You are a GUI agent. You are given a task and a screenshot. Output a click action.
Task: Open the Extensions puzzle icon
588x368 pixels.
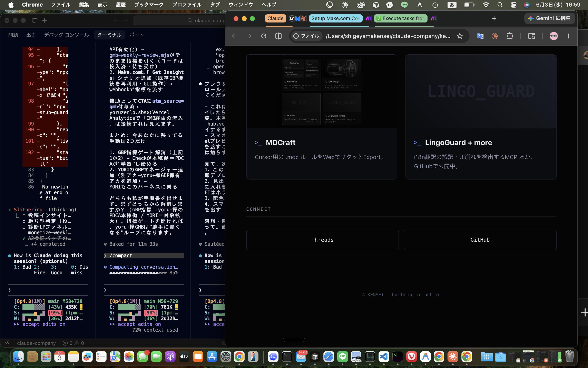pos(510,36)
